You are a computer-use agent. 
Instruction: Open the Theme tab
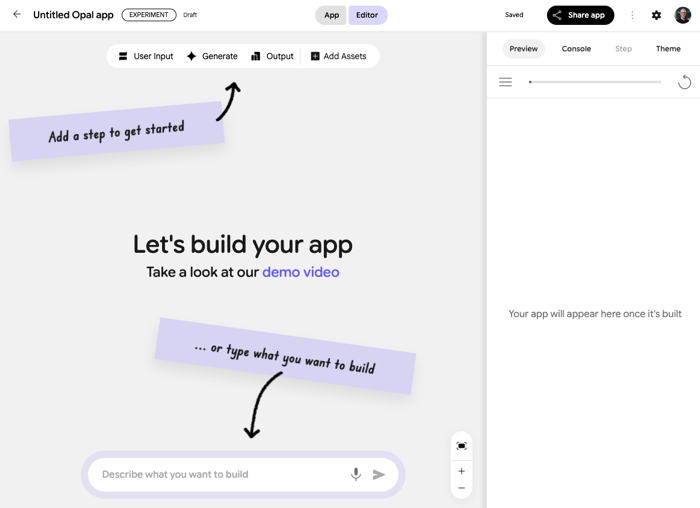tap(668, 48)
